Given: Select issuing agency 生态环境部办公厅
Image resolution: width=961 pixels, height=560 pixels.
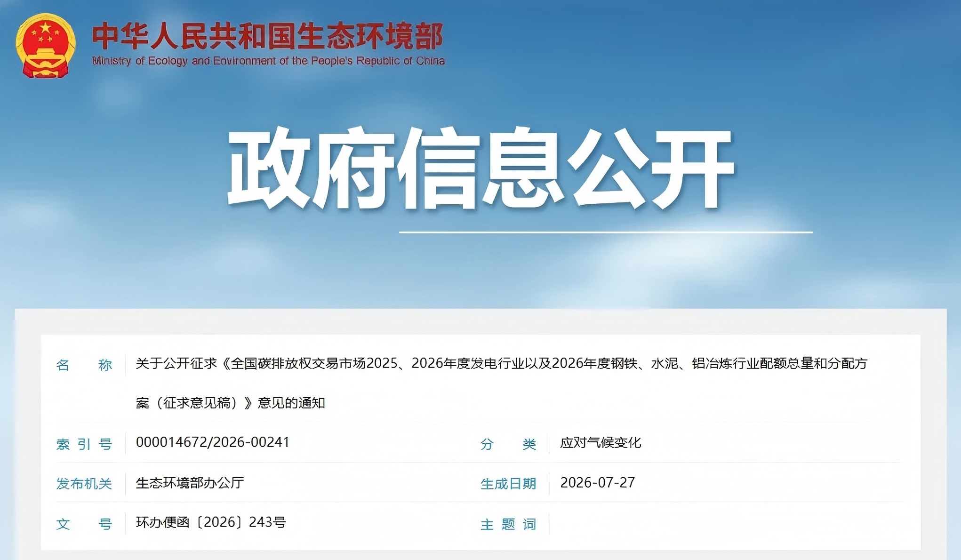Looking at the screenshot, I should pos(190,483).
